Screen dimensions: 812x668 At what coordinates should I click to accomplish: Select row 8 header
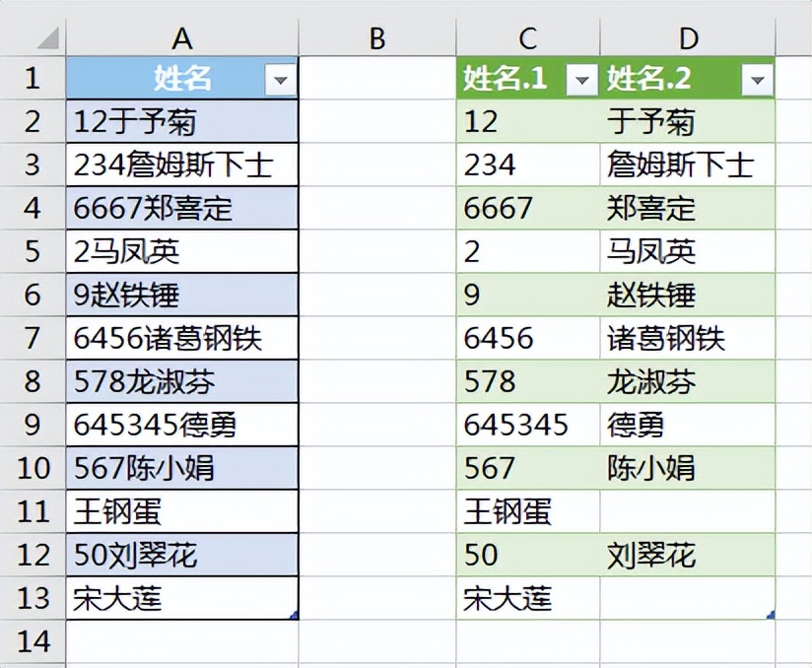(33, 381)
